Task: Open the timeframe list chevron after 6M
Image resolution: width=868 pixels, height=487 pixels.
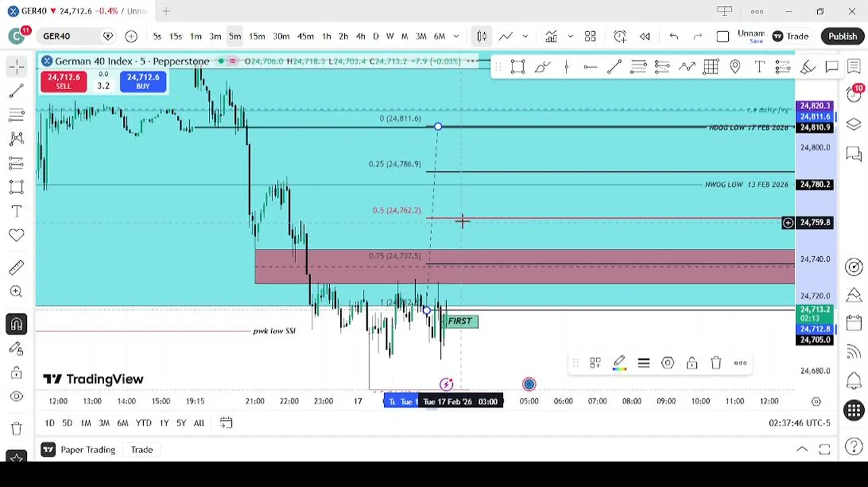Action: (456, 36)
